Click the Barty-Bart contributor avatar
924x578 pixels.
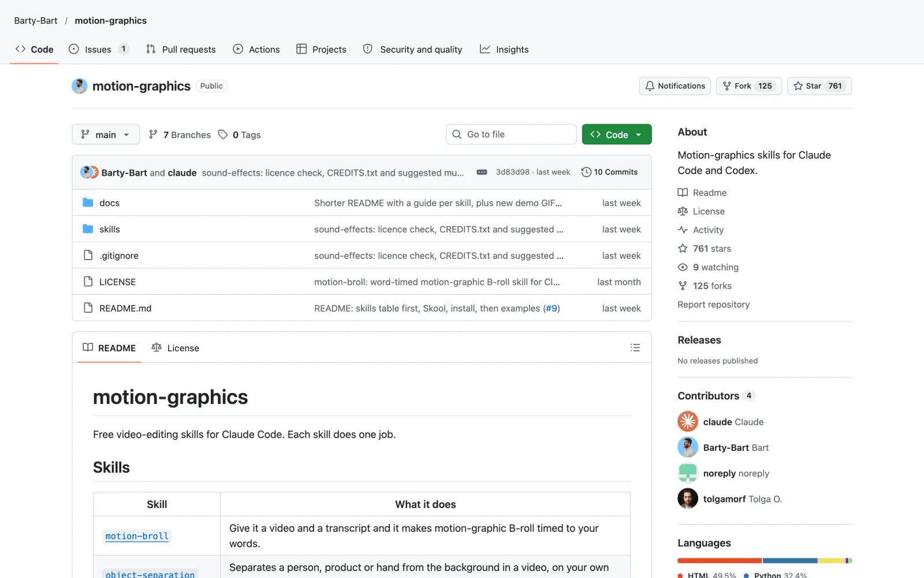coord(688,447)
